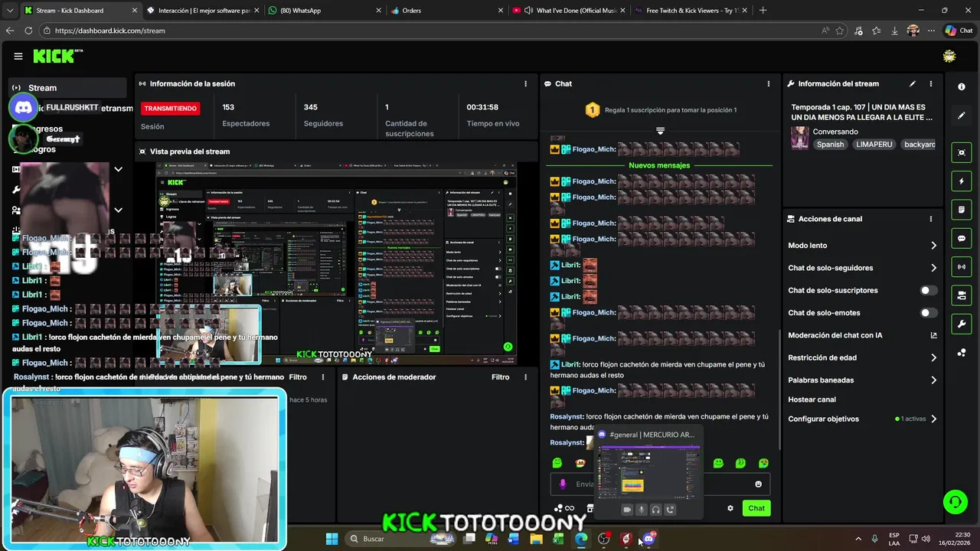Expand Palabras baneadas options
This screenshot has height=551, width=980.
pos(933,380)
